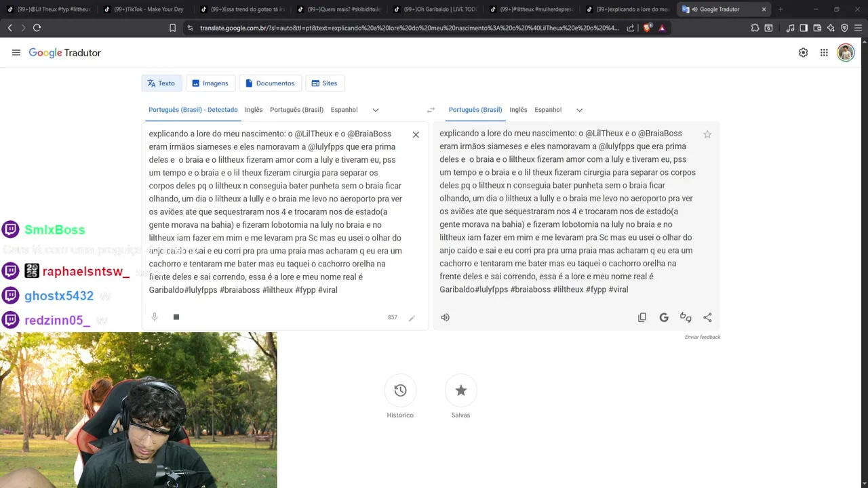Expand the source languages list
Screen dimensions: 868x488
[376, 110]
